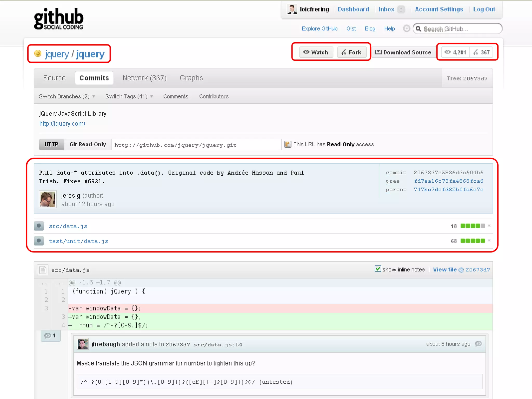Open the Switch Tags (41) dropdown
Viewport: 532px width, 399px height.
pyautogui.click(x=129, y=96)
